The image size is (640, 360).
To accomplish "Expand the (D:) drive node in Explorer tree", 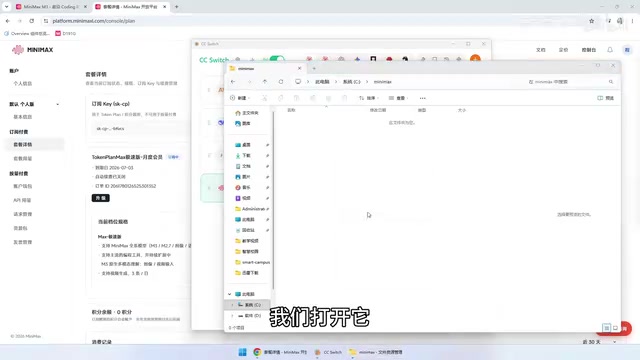I will tap(233, 316).
